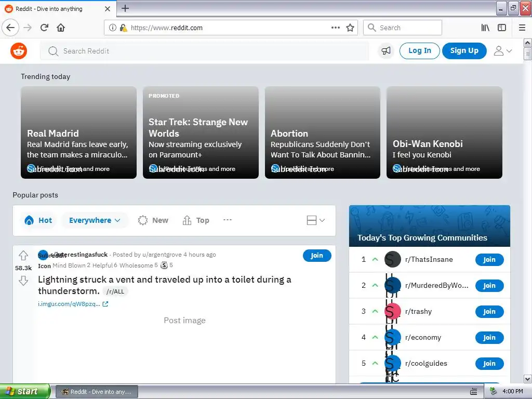Open the Real Madrid trending card

click(79, 132)
